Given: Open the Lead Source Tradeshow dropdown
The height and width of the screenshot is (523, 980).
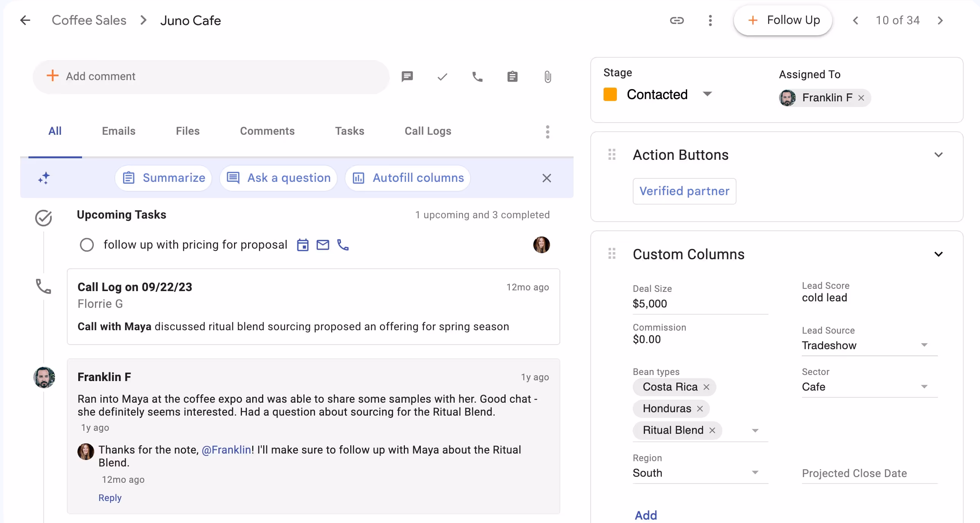Looking at the screenshot, I should (924, 345).
